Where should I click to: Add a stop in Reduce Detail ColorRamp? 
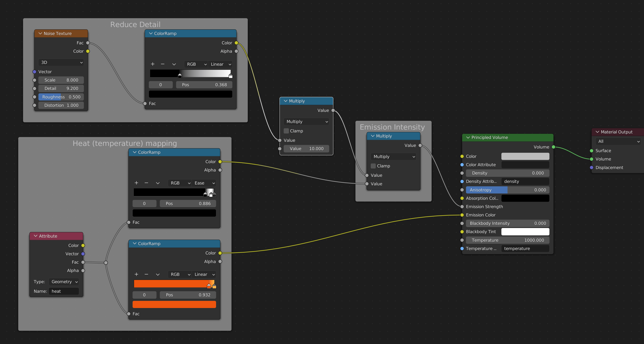[x=153, y=64]
